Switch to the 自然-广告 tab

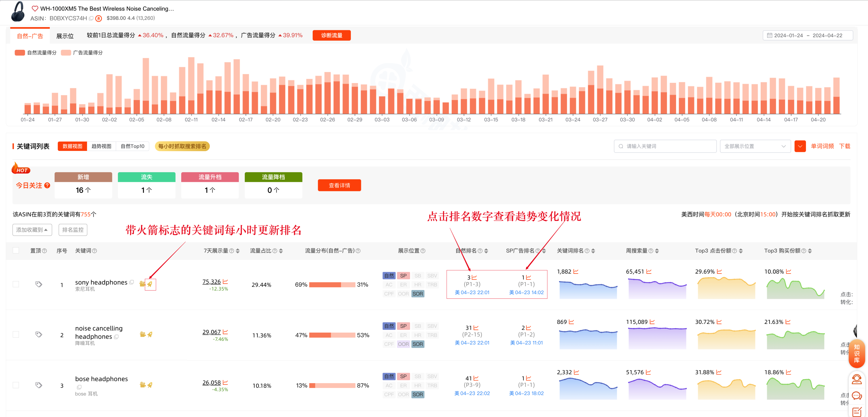(30, 36)
